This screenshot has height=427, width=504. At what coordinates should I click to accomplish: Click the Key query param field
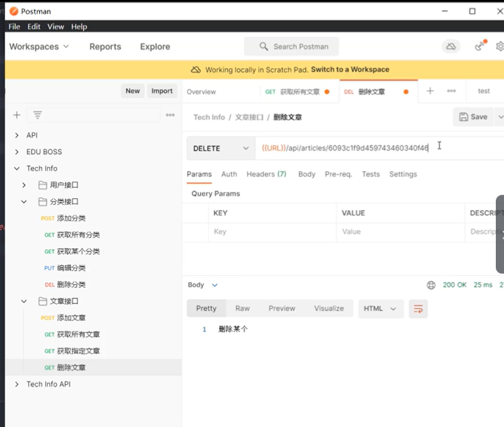pyautogui.click(x=272, y=232)
